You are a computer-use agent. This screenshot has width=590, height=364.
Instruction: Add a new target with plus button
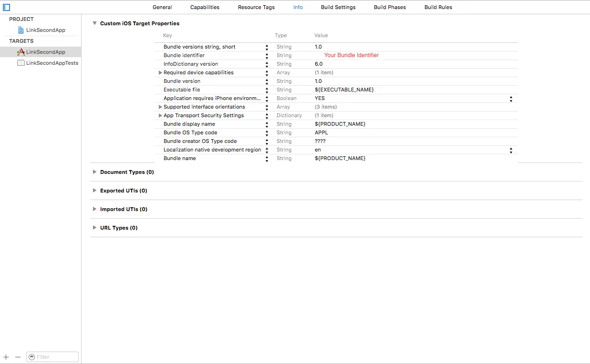(x=6, y=357)
